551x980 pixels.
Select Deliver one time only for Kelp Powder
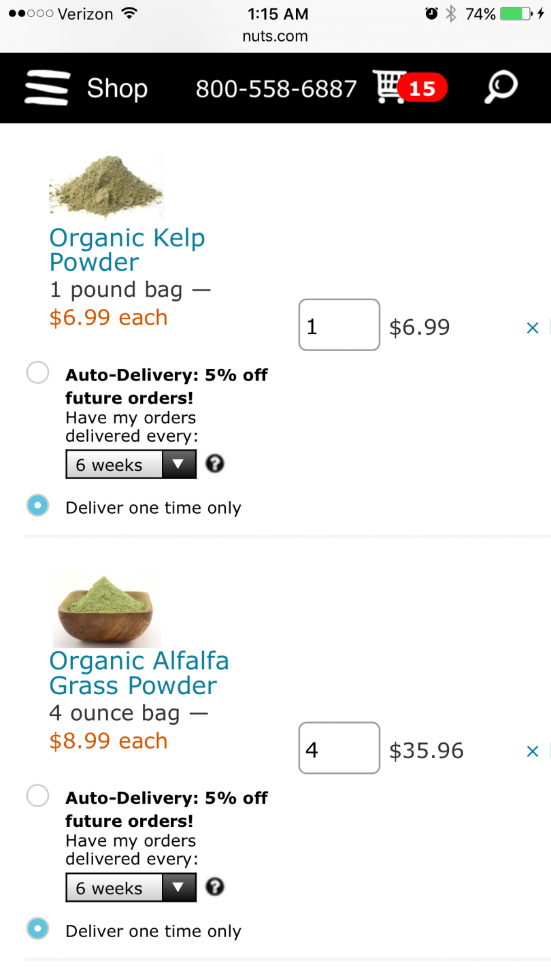pyautogui.click(x=37, y=506)
